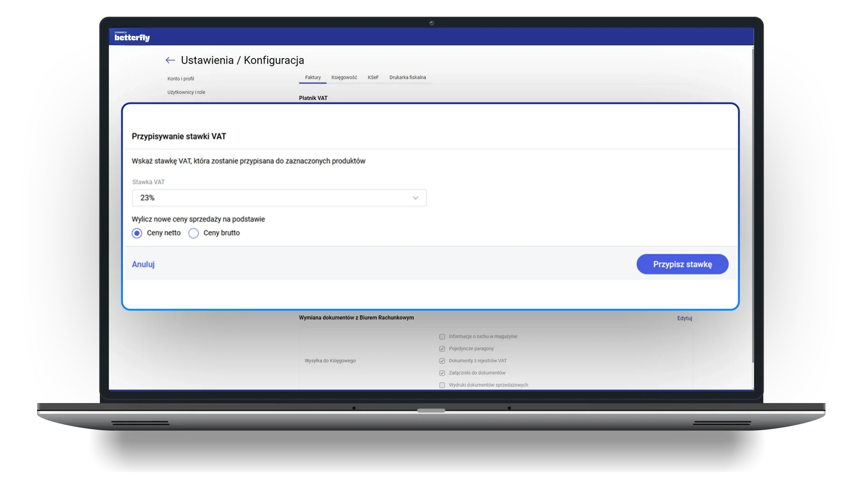868x488 pixels.
Task: Click the chevron arrow in VAT rate field
Action: point(415,198)
